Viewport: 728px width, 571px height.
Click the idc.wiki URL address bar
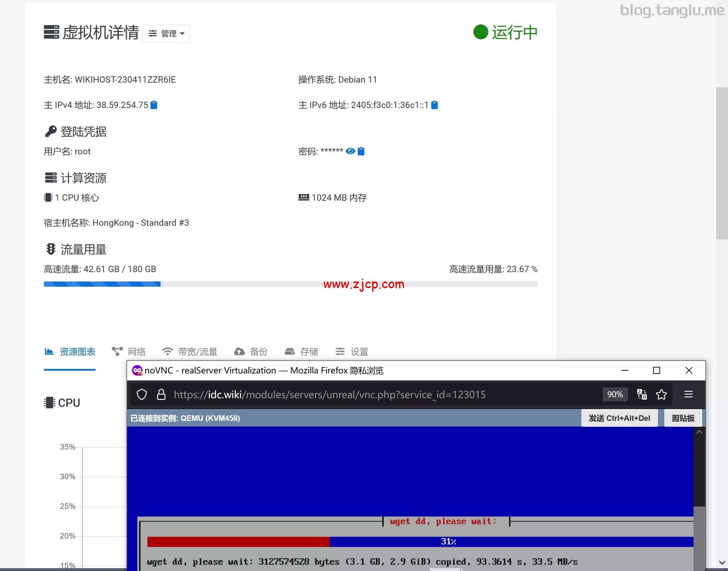coord(330,395)
